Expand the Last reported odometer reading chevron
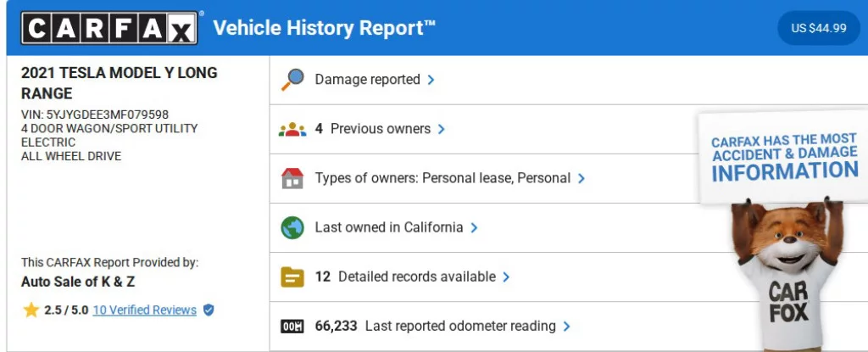This screenshot has width=868, height=352. coord(566,327)
